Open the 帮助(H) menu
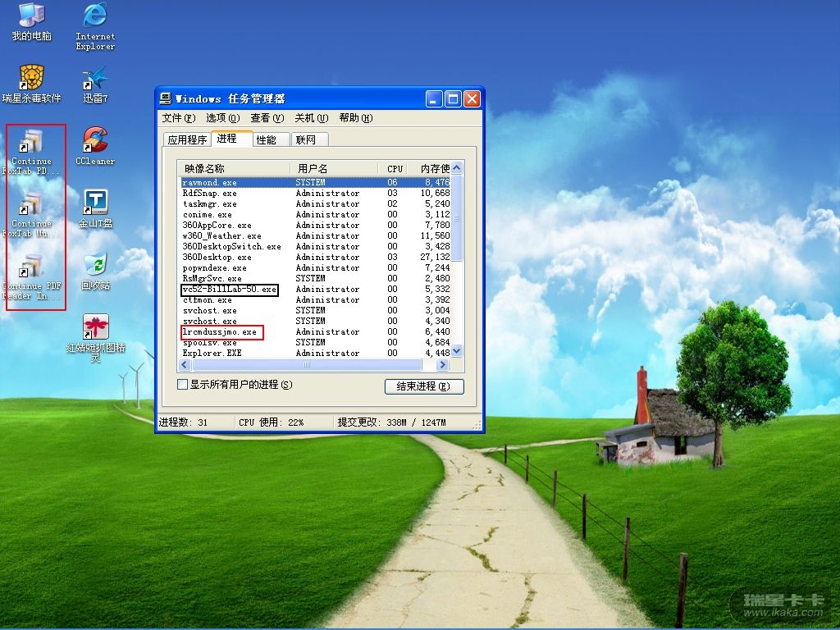 [x=355, y=118]
